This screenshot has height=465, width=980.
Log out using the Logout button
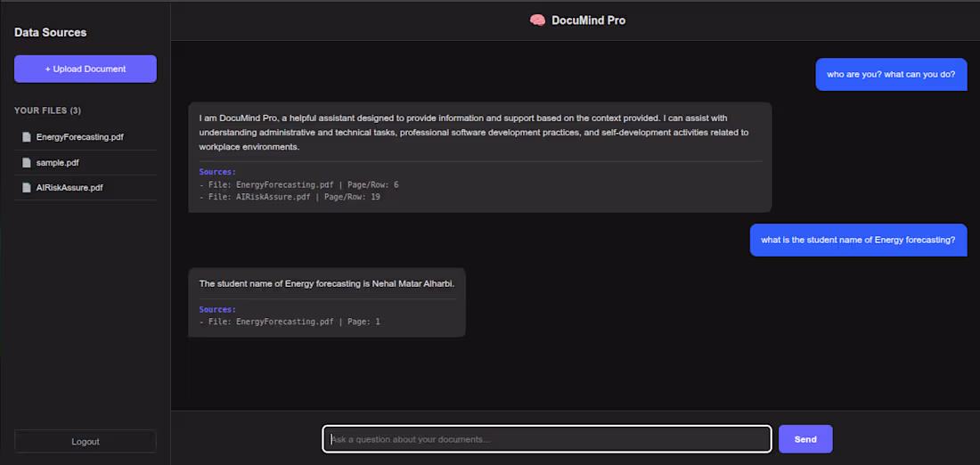point(85,441)
